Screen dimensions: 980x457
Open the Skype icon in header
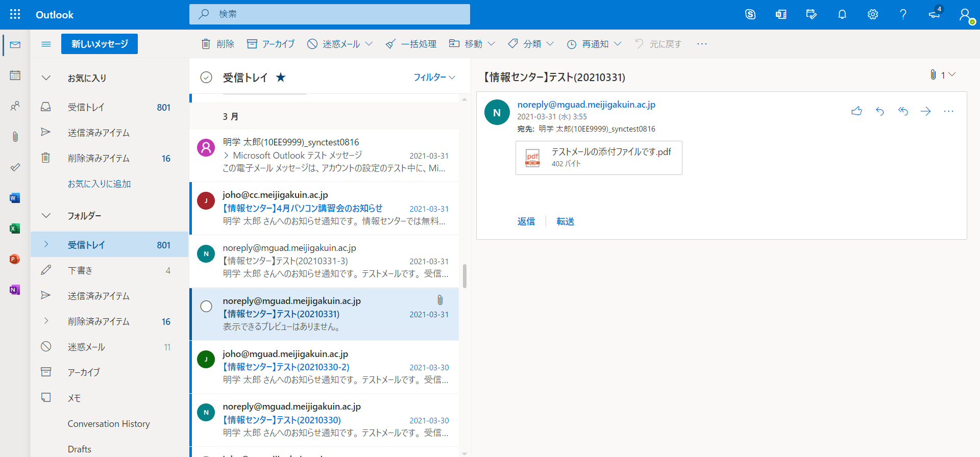[750, 14]
